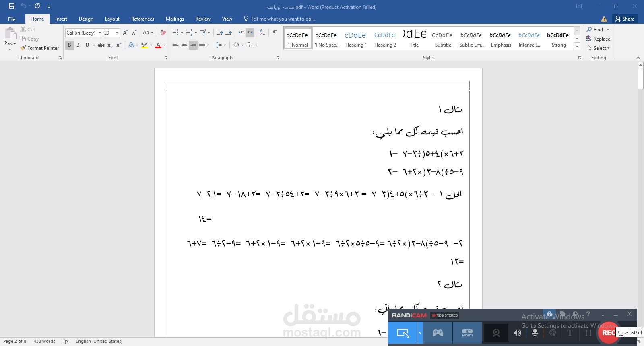Screen dimensions: 644x346
Task: Click Bandicam game recording mode gamepad icon
Action: (x=438, y=333)
